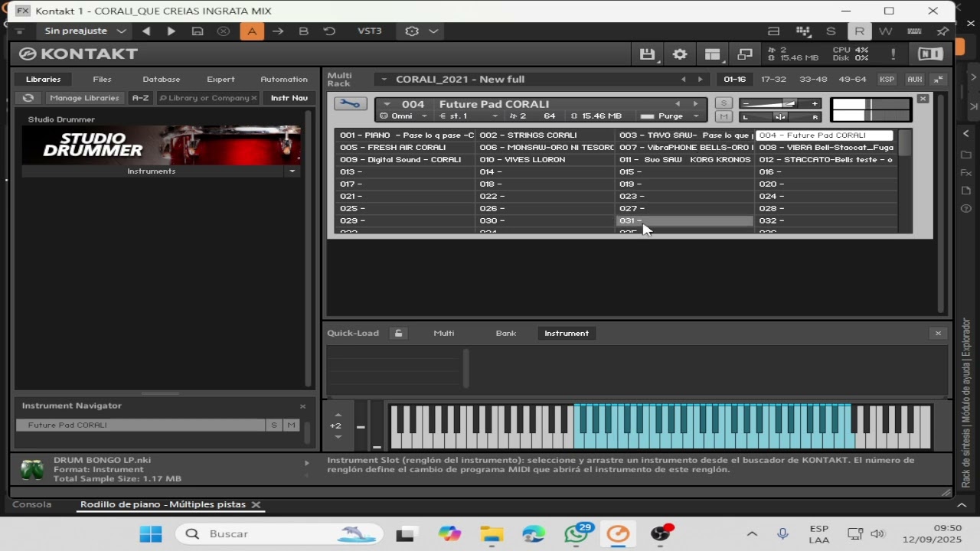Solo the Future Pad CORALI instrument
The width and height of the screenshot is (980, 551).
724,103
